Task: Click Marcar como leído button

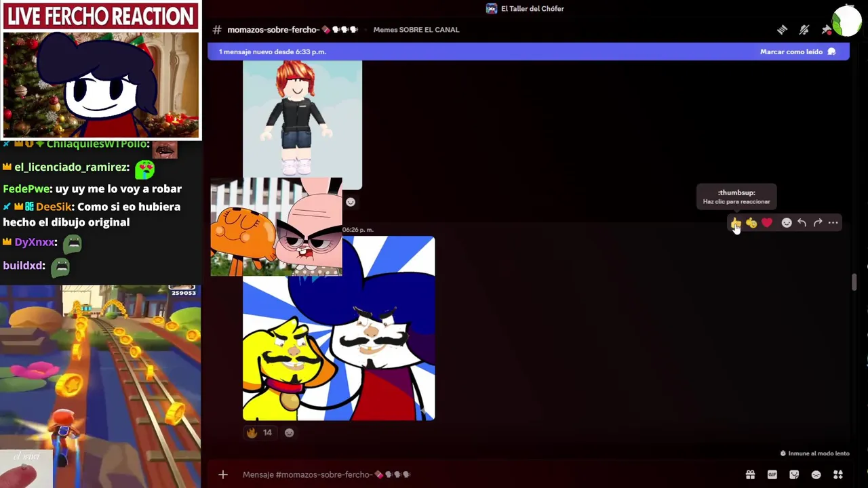Action: click(797, 52)
